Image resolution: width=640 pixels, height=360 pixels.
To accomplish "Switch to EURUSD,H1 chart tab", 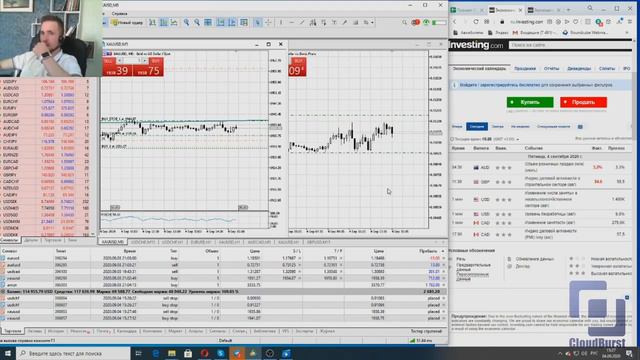I will 200,242.
